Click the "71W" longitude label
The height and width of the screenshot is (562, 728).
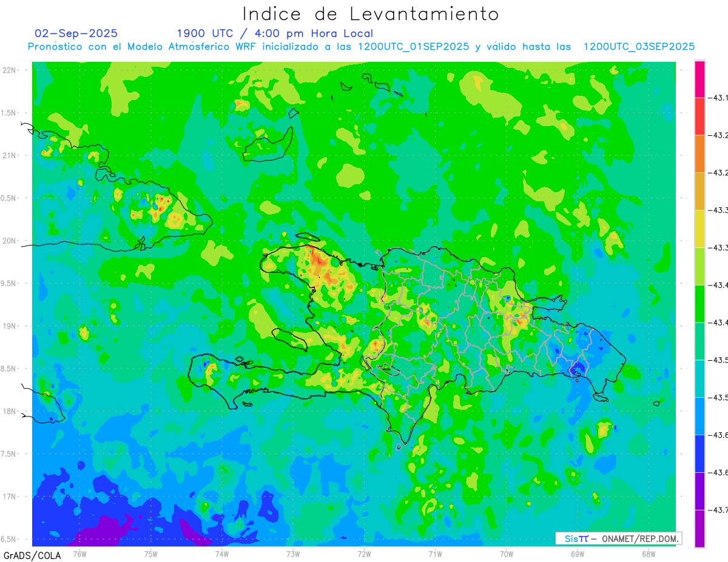[435, 554]
